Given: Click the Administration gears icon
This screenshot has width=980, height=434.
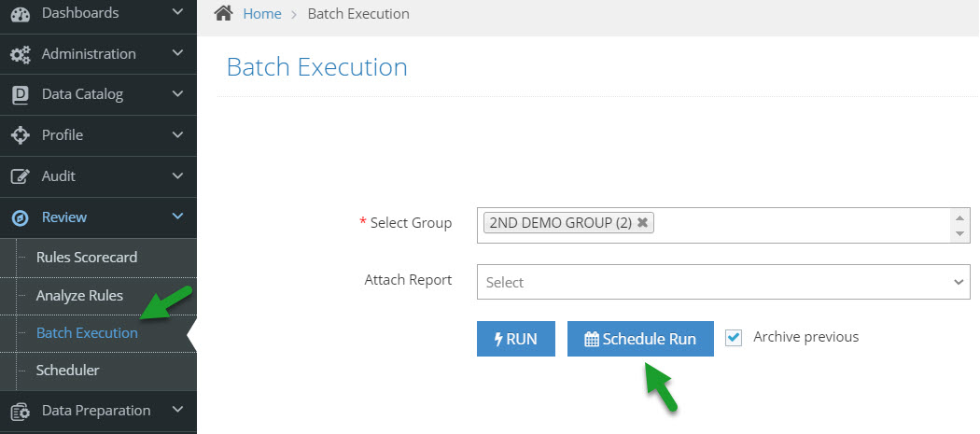Looking at the screenshot, I should (x=21, y=54).
